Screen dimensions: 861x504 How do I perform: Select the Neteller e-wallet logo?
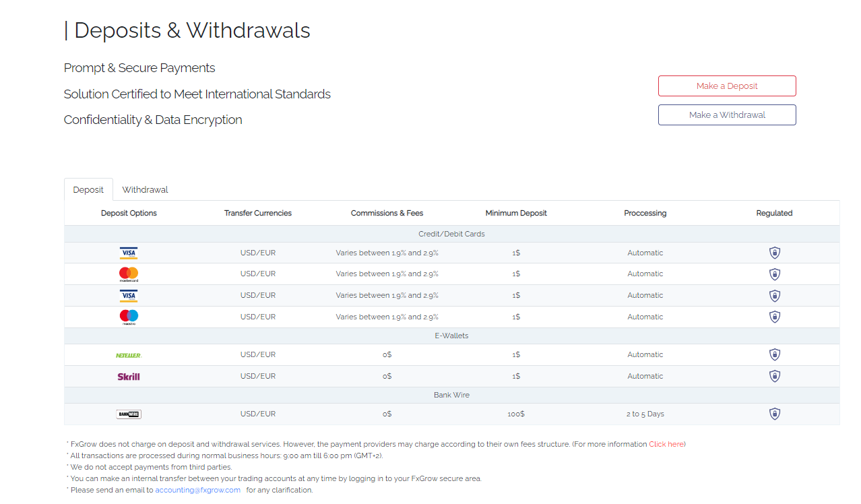tap(129, 355)
